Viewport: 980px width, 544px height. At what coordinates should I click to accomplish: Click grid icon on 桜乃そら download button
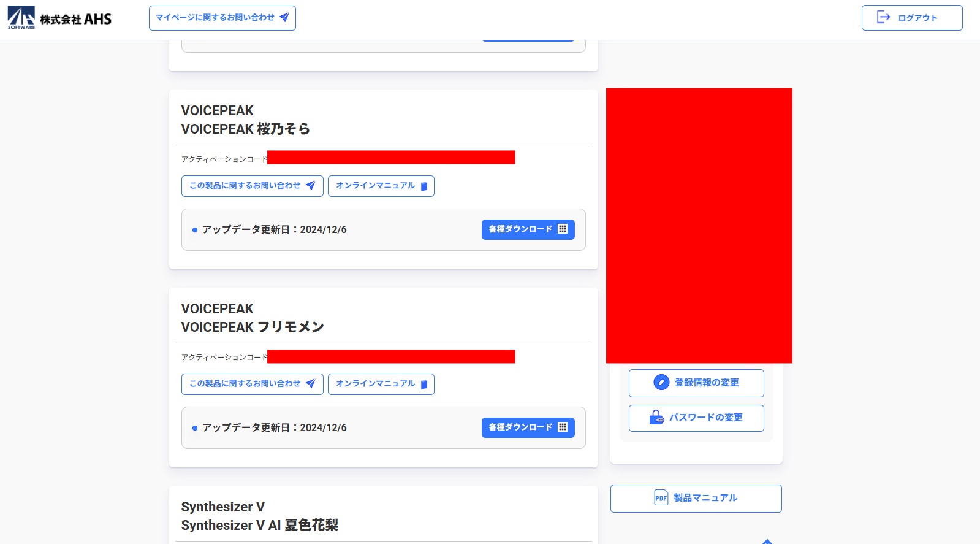[x=563, y=229]
